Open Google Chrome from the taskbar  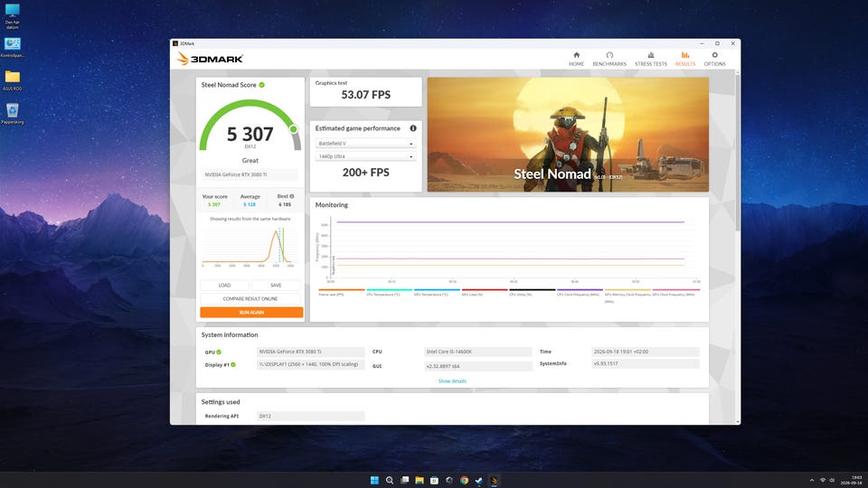[464, 480]
